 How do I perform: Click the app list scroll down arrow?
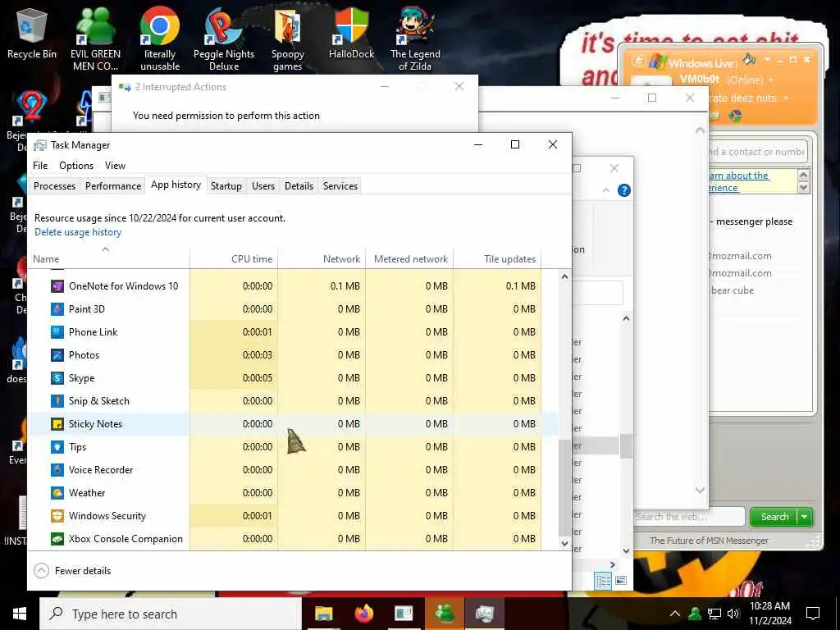564,543
